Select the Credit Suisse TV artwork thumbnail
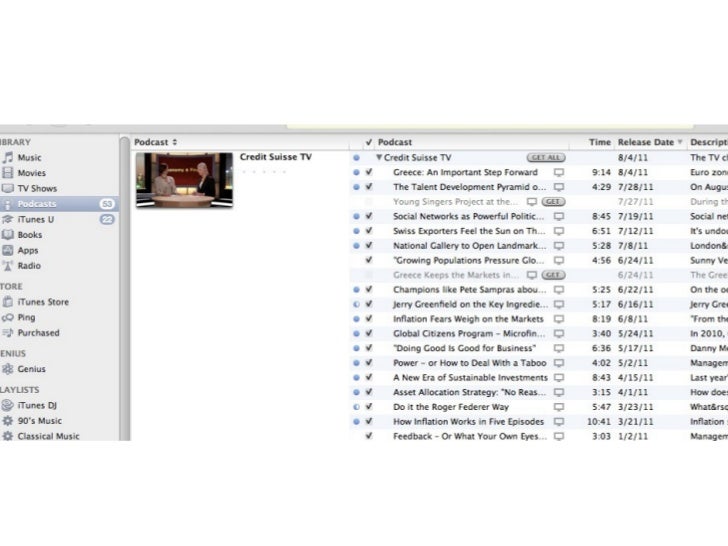The height and width of the screenshot is (546, 728). pyautogui.click(x=184, y=180)
